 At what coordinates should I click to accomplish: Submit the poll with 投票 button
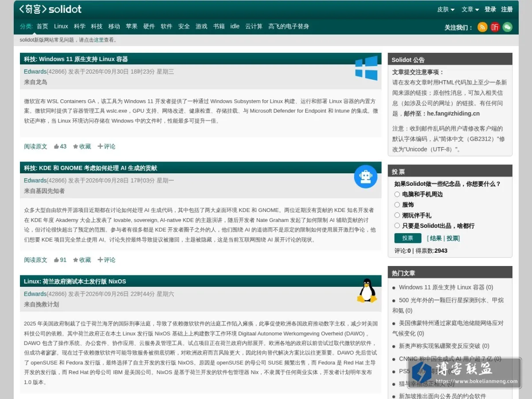[x=408, y=238]
